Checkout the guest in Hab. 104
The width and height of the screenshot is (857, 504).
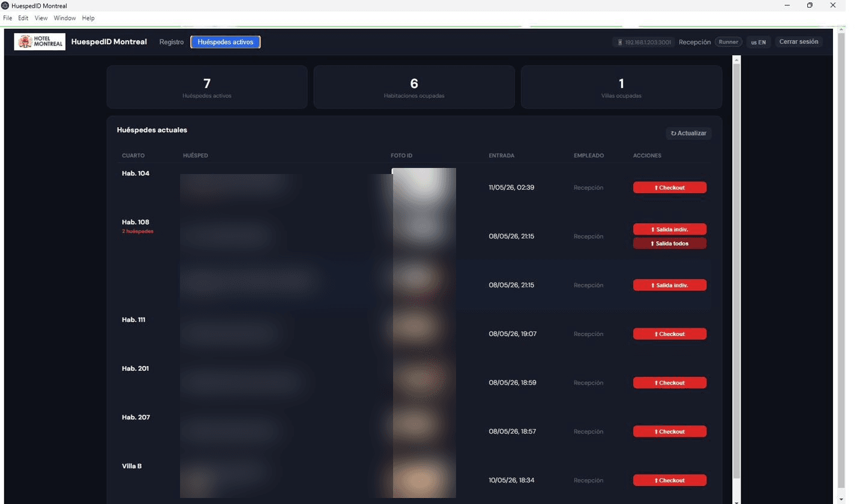pos(670,188)
